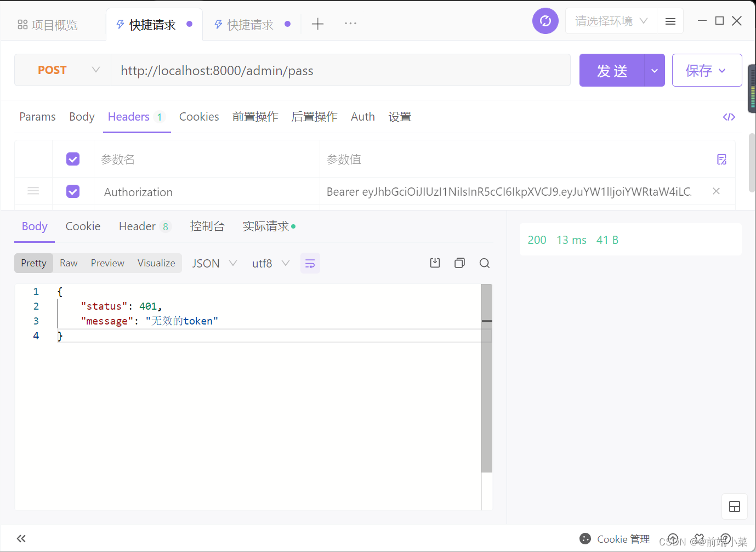Screen dimensions: 756x552
Task: Search within the response body
Action: (484, 263)
